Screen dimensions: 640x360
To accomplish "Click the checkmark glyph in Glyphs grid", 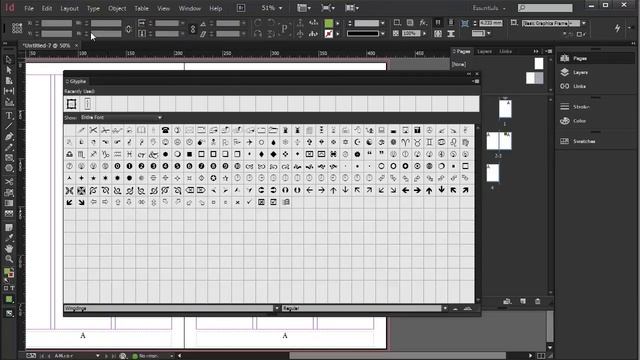I will tap(249, 202).
